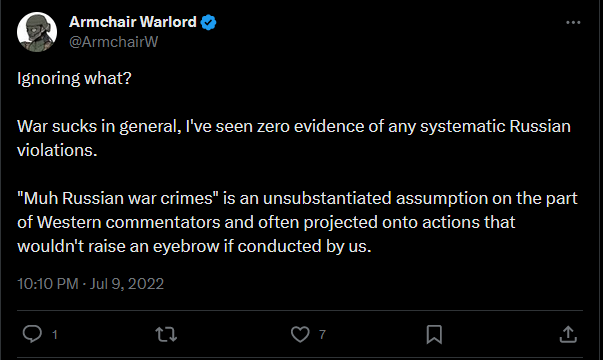Click the reply count number 1
This screenshot has height=360, width=603.
point(55,335)
